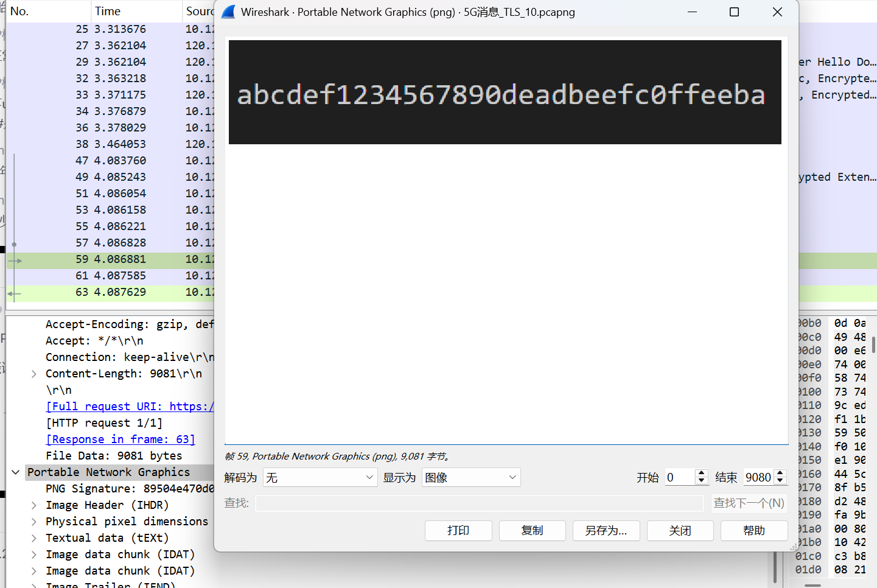The height and width of the screenshot is (588, 877).
Task: Select packet number 61 in packet list
Action: coord(110,276)
